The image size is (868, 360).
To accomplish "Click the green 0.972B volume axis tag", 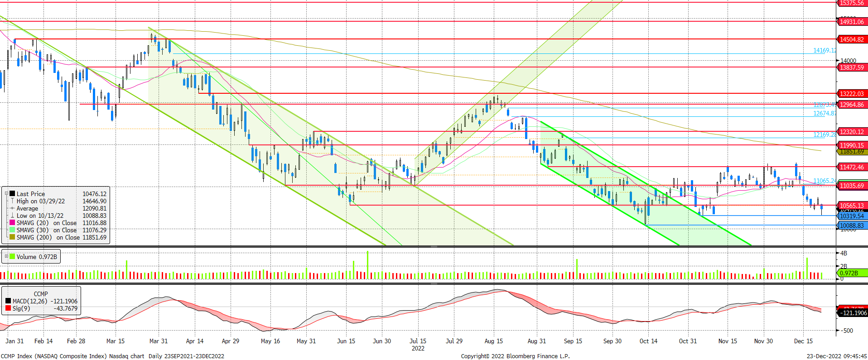I will click(852, 273).
